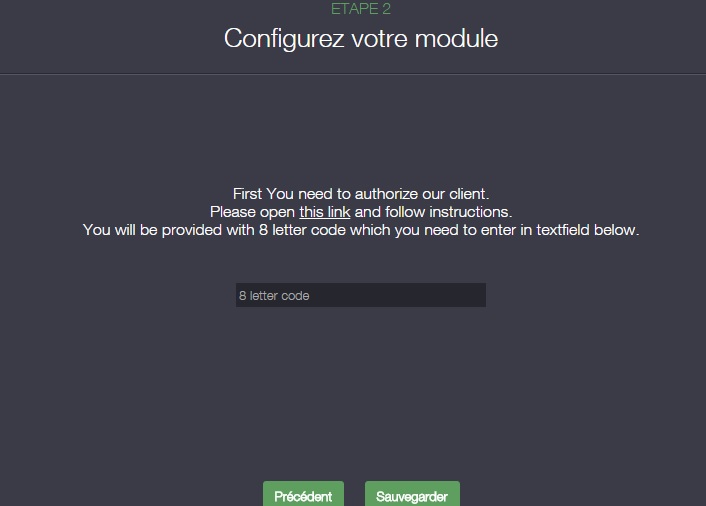Click the word "First" starting the instructions
This screenshot has height=506, width=706.
248,193
